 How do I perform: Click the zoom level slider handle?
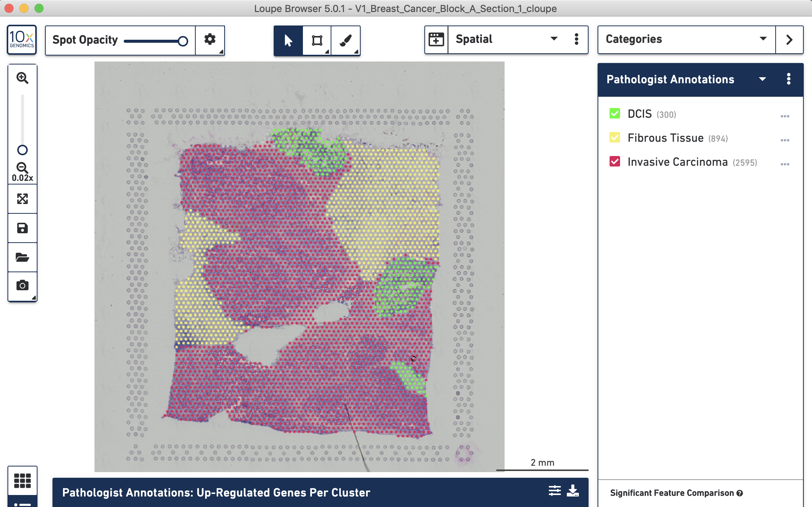pos(22,150)
